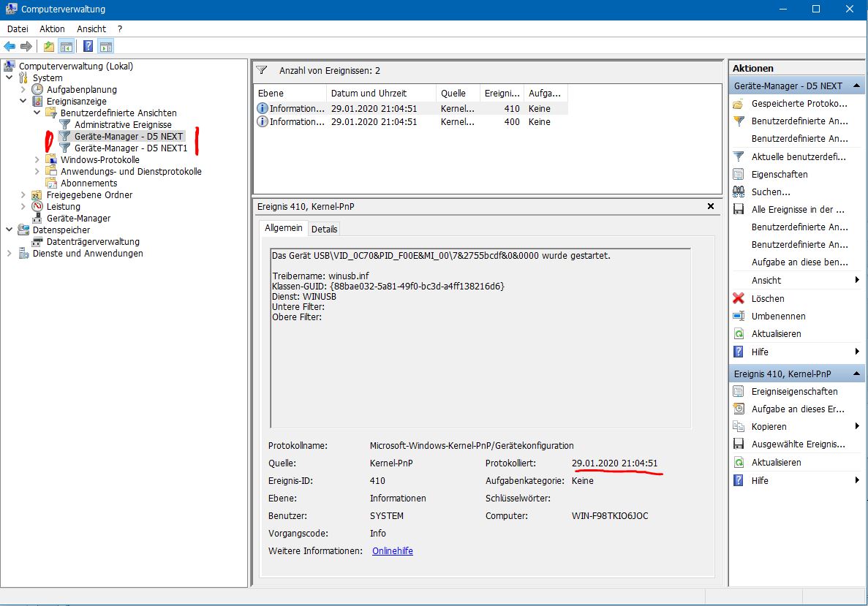The width and height of the screenshot is (868, 606).
Task: Click the up one level folder icon
Action: coord(48,47)
